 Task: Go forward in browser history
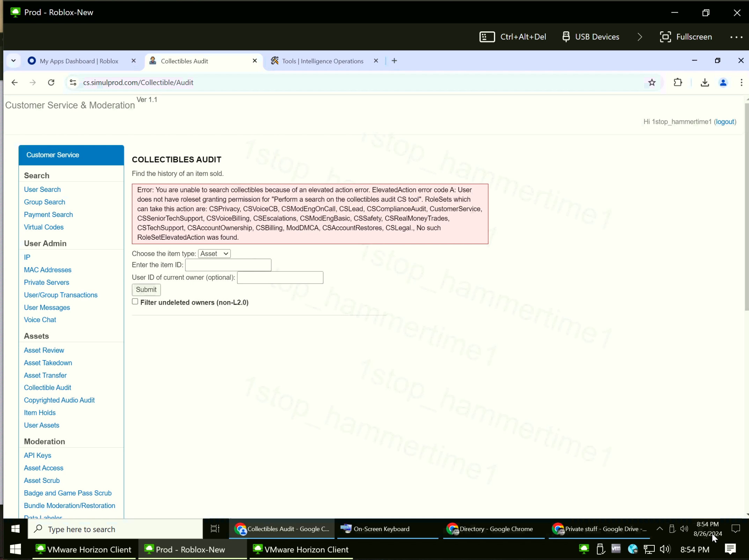click(32, 82)
